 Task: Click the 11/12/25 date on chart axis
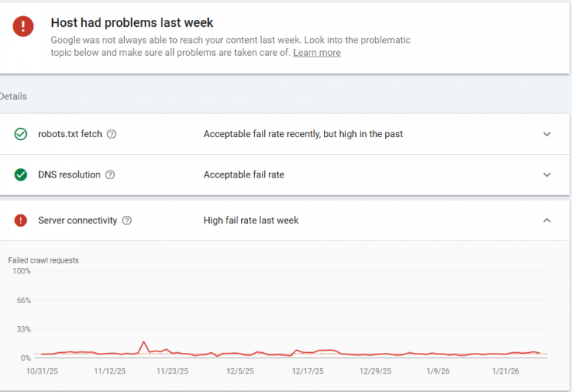point(109,371)
